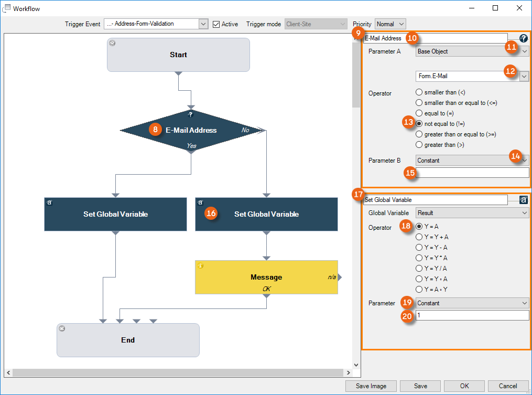Click the Parameter B constant value field
532x395 pixels.
point(472,173)
